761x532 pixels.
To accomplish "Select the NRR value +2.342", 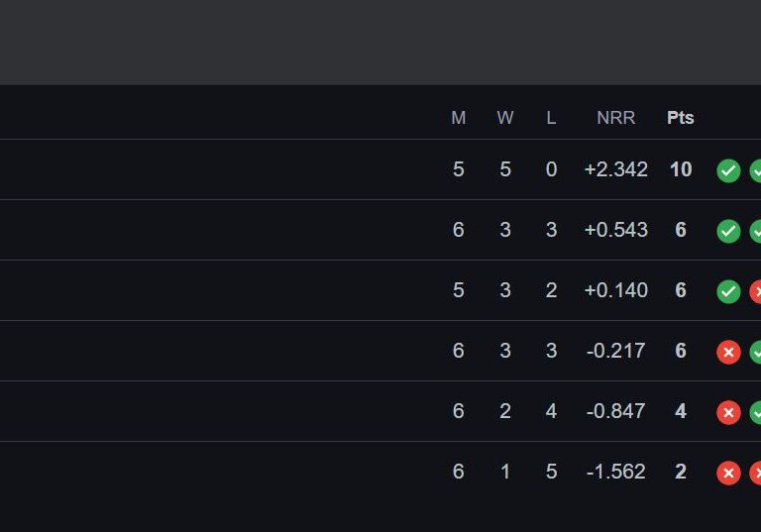I will pos(616,169).
